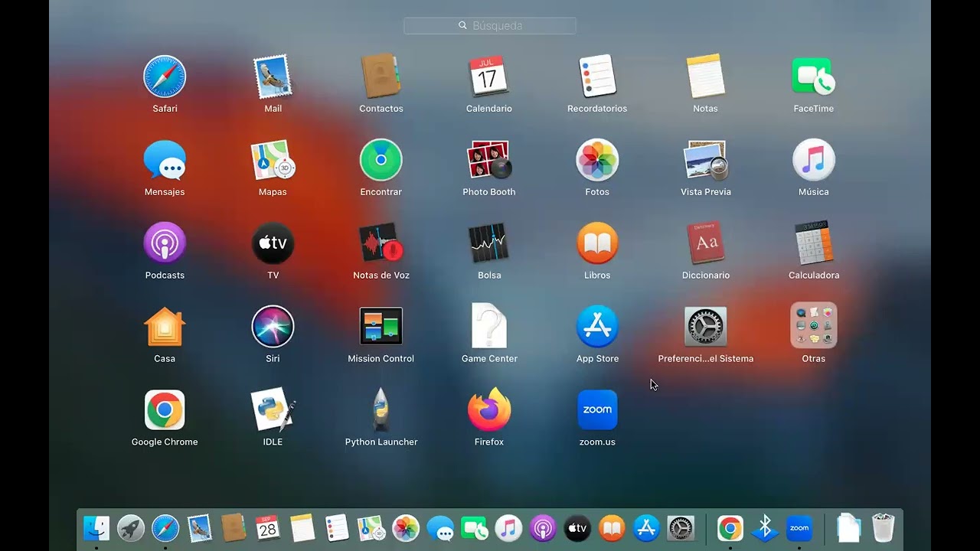Viewport: 980px width, 551px height.
Task: Click the Launchpad rocket in the Dock
Action: coord(131,528)
